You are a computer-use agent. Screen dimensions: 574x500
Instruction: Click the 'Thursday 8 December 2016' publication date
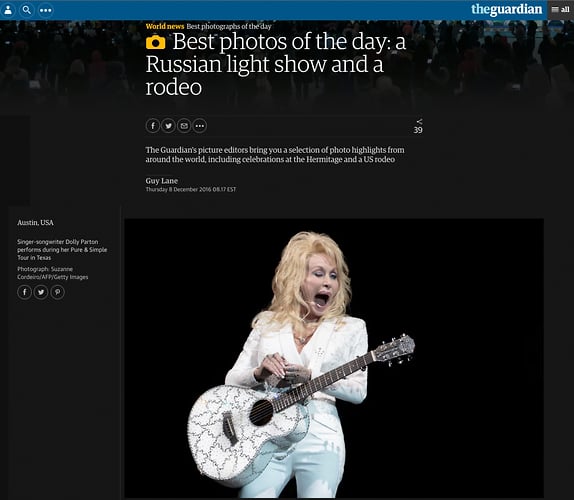(x=191, y=190)
